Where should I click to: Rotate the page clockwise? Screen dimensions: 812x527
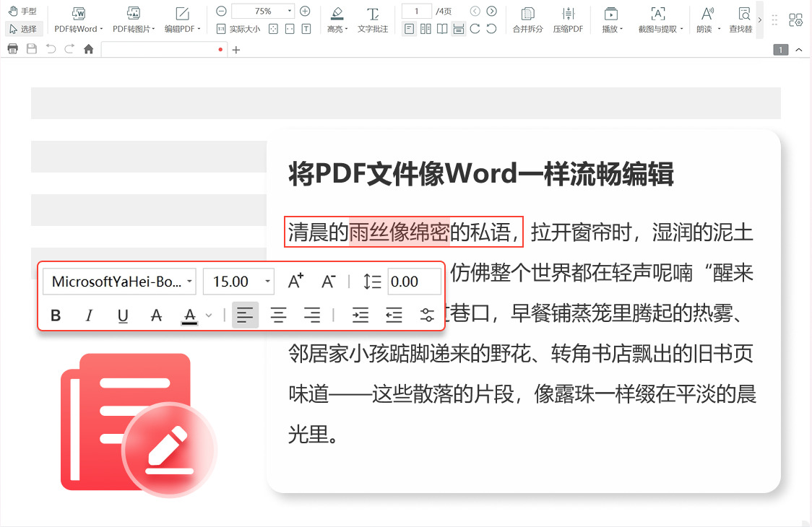pyautogui.click(x=475, y=29)
